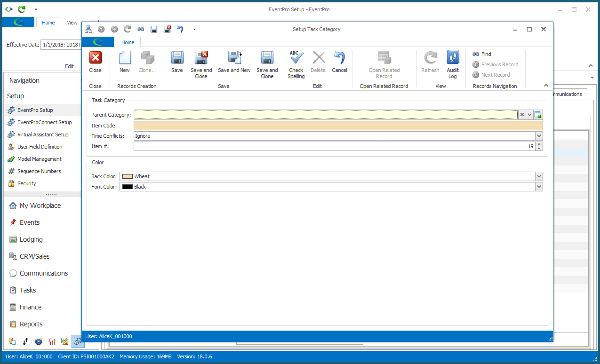Image resolution: width=600 pixels, height=364 pixels.
Task: Select the dialog's Home ribbon tab
Action: coord(128,42)
